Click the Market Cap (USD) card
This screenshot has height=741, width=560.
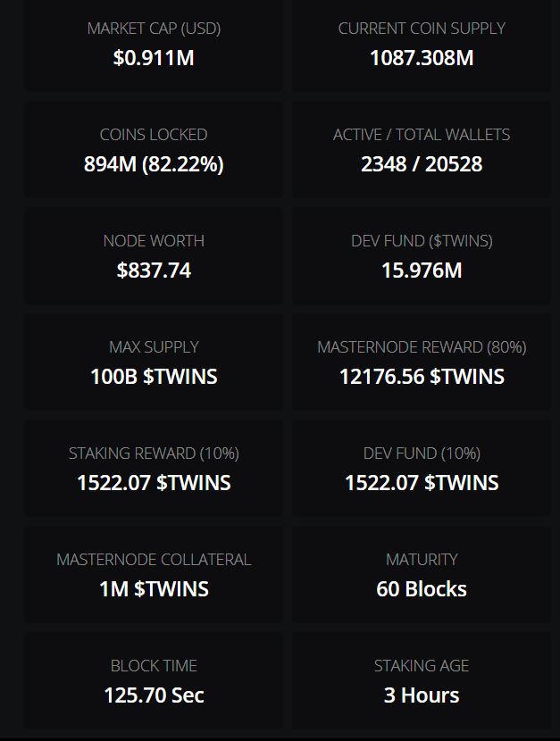coord(154,45)
